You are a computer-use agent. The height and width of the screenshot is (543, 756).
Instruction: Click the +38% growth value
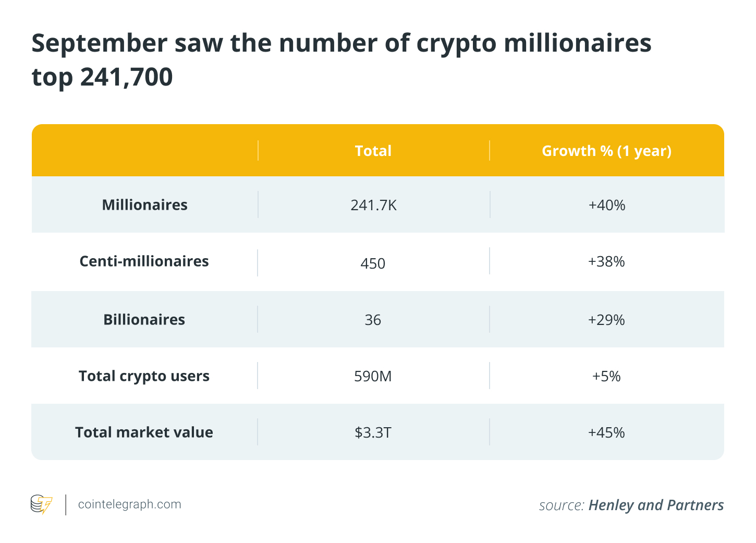click(x=606, y=261)
